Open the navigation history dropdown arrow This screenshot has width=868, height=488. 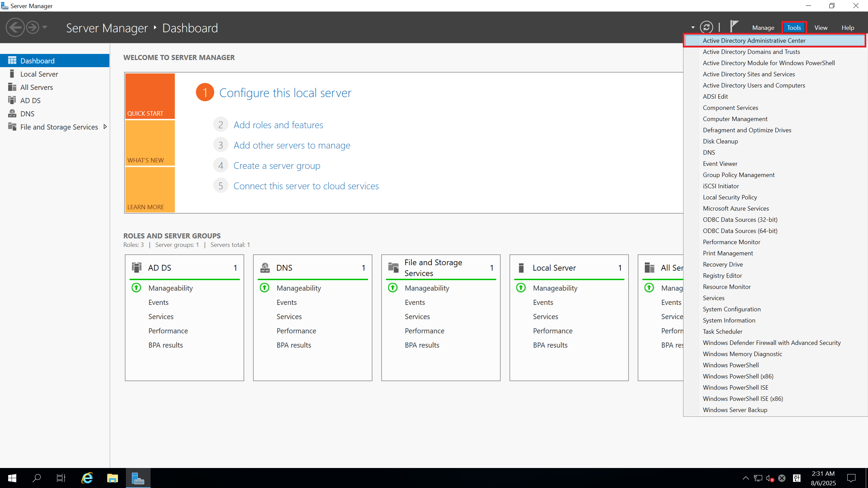tap(45, 27)
